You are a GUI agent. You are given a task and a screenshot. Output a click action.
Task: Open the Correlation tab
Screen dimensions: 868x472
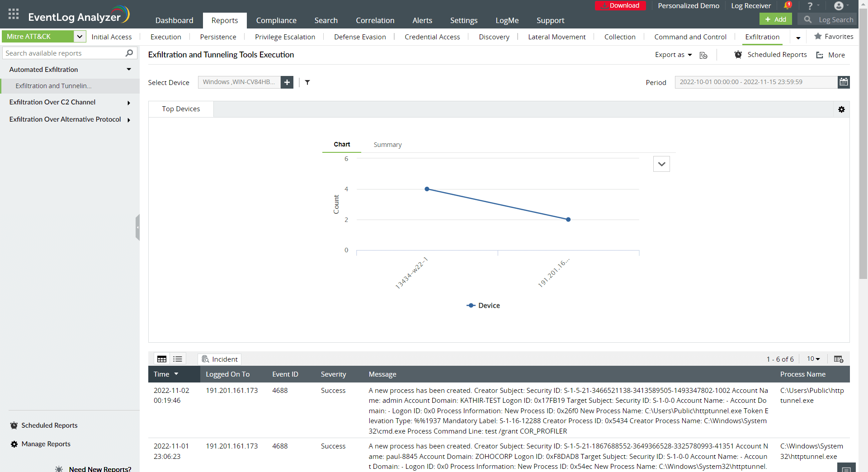click(x=375, y=20)
